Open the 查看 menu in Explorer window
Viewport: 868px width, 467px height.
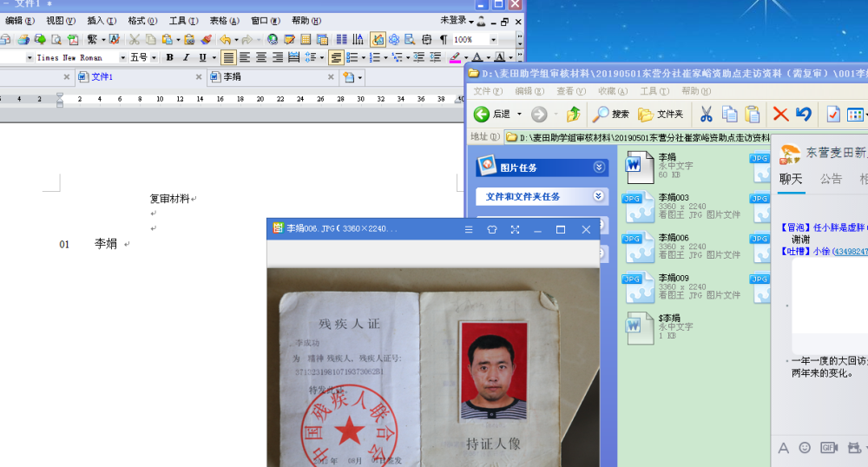coord(571,91)
